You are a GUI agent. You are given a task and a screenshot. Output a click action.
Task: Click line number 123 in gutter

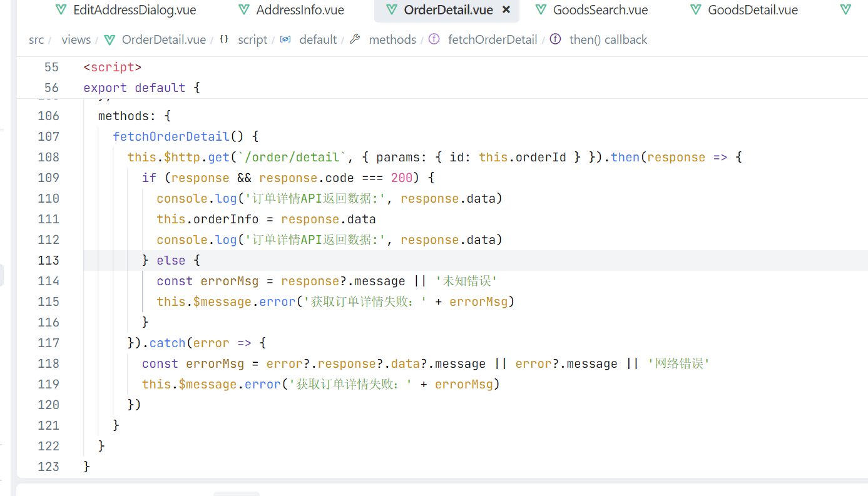coord(48,467)
